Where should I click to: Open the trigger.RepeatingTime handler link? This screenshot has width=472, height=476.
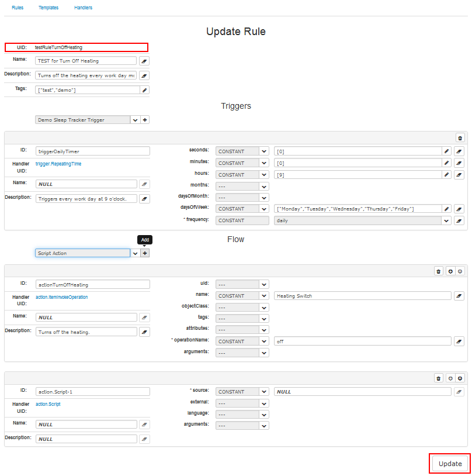click(x=58, y=164)
